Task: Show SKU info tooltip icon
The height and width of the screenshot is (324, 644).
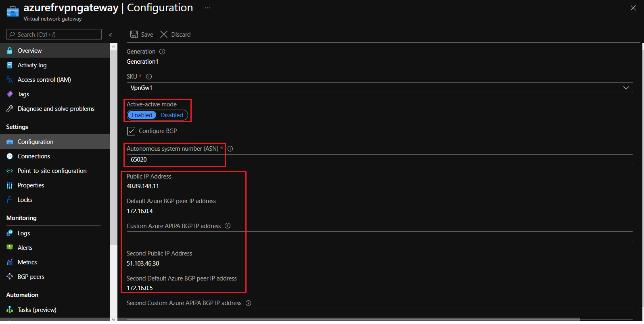Action: tap(149, 77)
